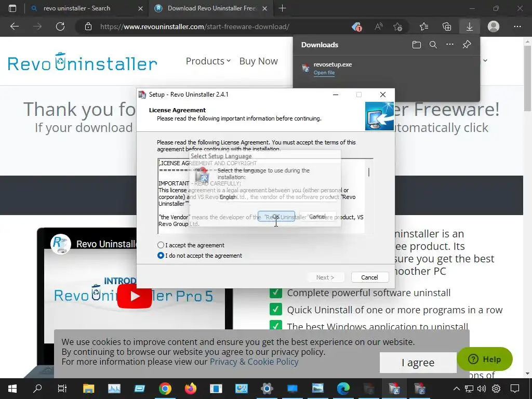Open the English language combo box

[x=277, y=197]
